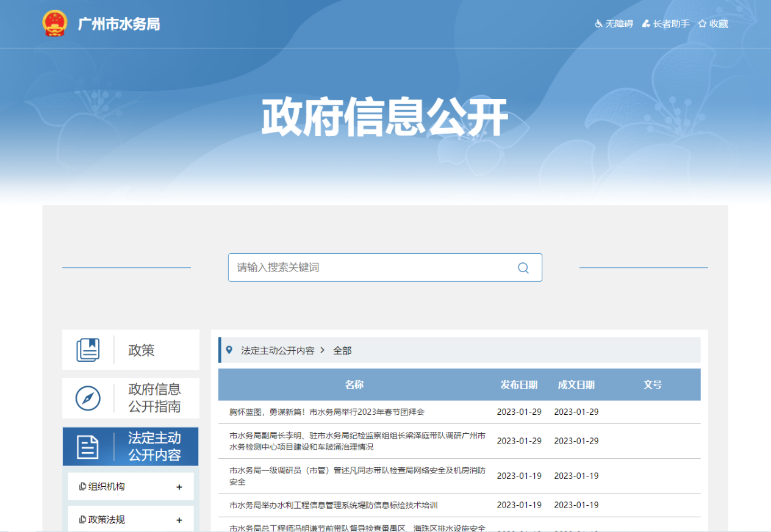Open article about 网络安全及机房消防安全 inspection

tap(357, 476)
